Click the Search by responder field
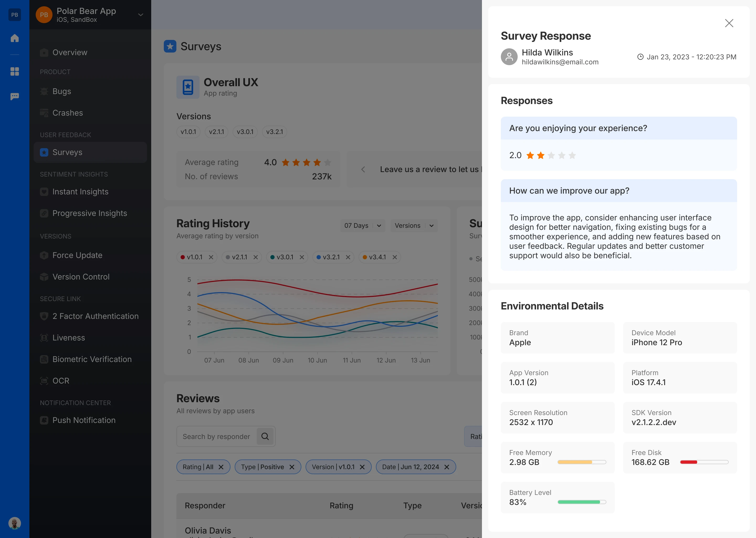The width and height of the screenshot is (756, 538). tap(217, 436)
